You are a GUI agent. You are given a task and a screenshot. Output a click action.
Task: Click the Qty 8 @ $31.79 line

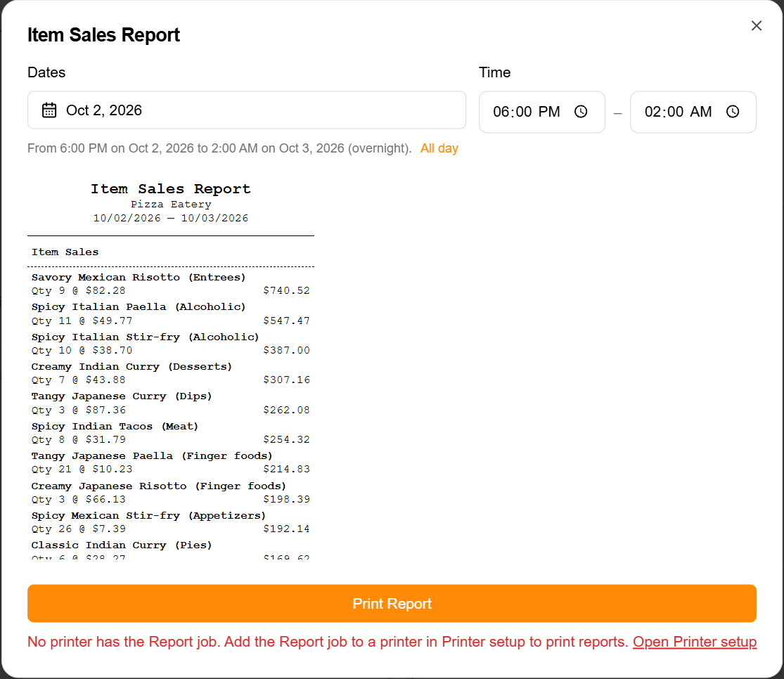tap(79, 439)
